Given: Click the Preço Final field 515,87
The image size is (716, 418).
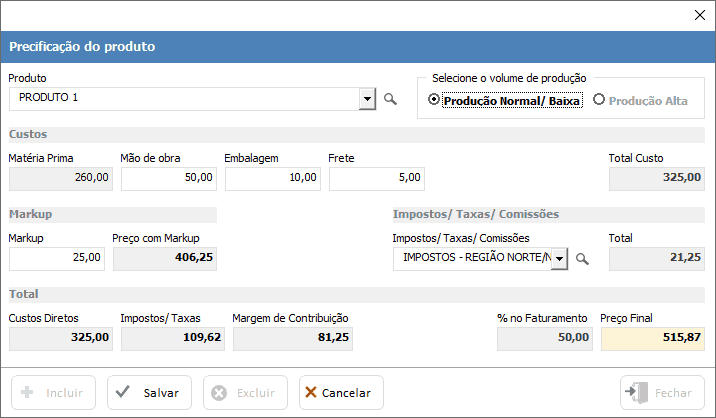Looking at the screenshot, I should pos(653,339).
